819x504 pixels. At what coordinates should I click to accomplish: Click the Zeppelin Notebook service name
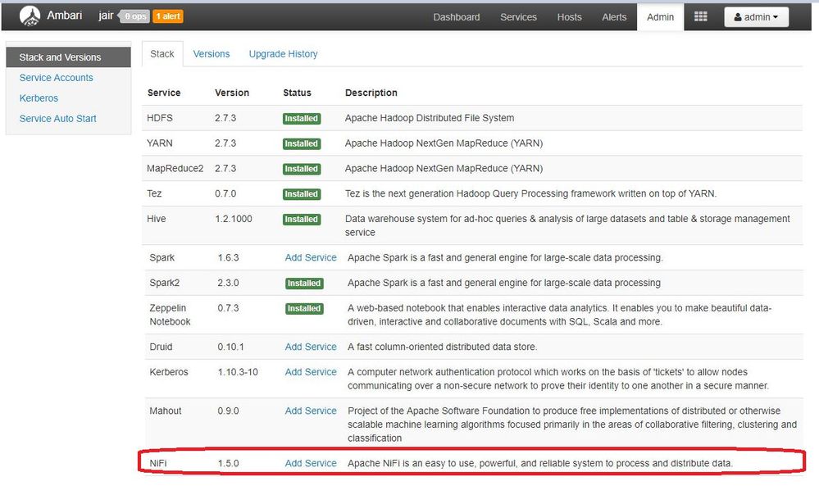(170, 315)
